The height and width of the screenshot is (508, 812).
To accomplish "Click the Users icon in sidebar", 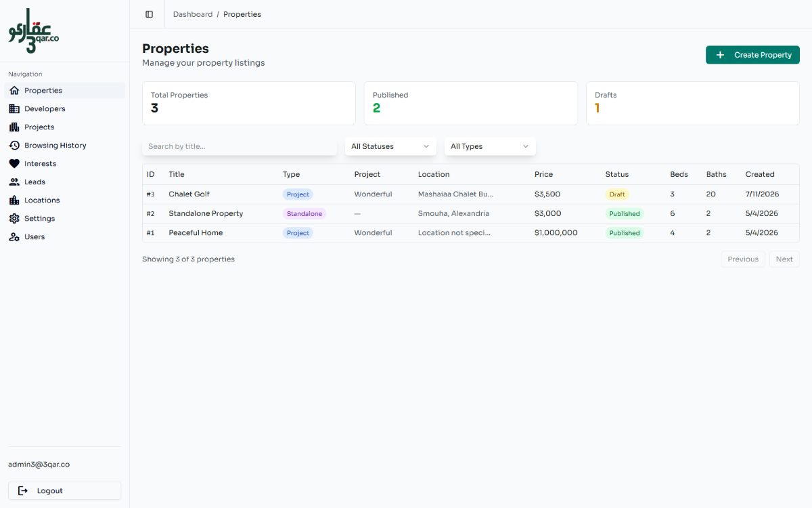I will click(14, 236).
